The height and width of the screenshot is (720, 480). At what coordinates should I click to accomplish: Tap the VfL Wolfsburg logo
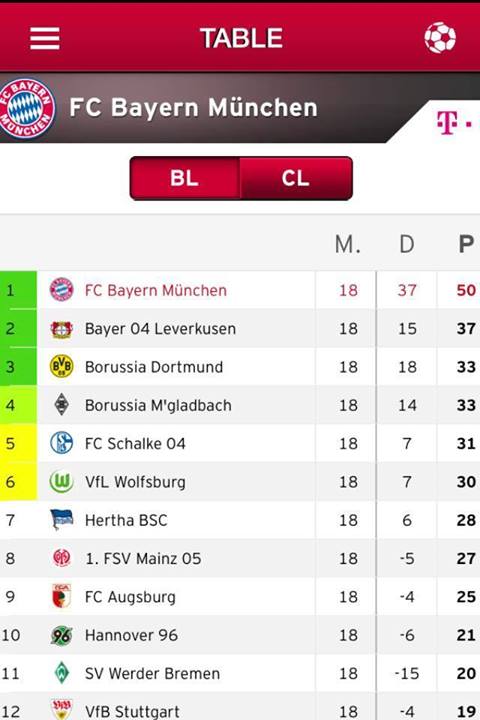(x=61, y=482)
